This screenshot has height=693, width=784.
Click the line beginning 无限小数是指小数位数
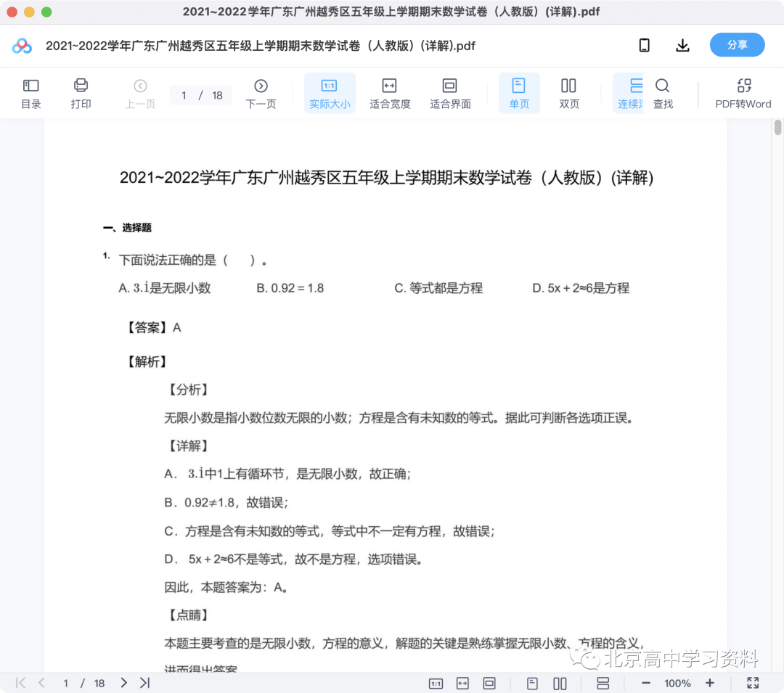pos(400,418)
